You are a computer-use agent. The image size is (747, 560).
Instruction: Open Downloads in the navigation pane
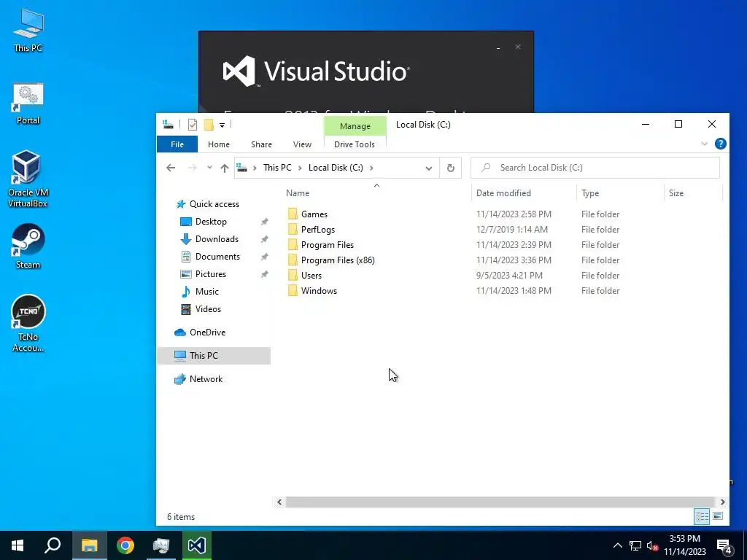[x=217, y=239]
